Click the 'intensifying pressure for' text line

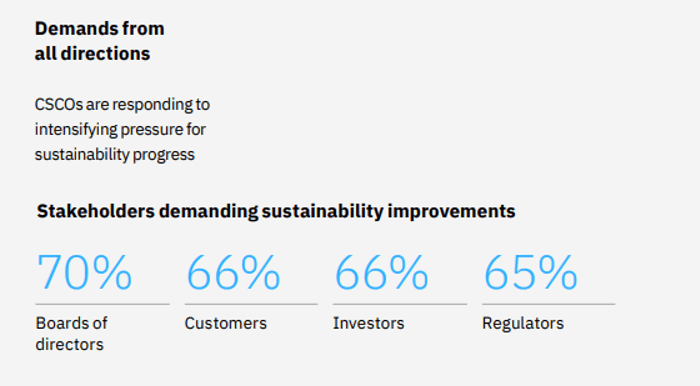(x=120, y=129)
